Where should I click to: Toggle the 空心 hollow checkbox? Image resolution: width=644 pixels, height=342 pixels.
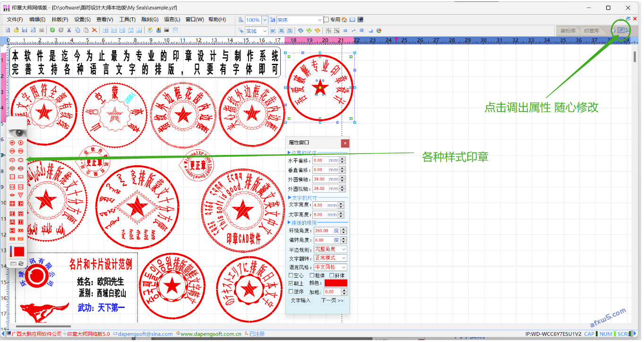[x=292, y=275]
